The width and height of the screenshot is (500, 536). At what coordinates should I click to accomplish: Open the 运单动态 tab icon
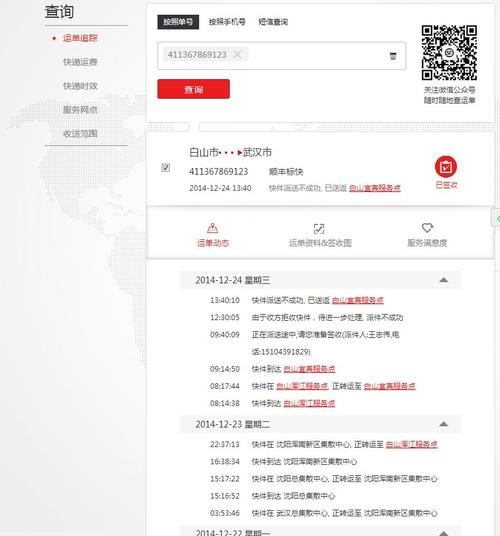click(x=212, y=228)
